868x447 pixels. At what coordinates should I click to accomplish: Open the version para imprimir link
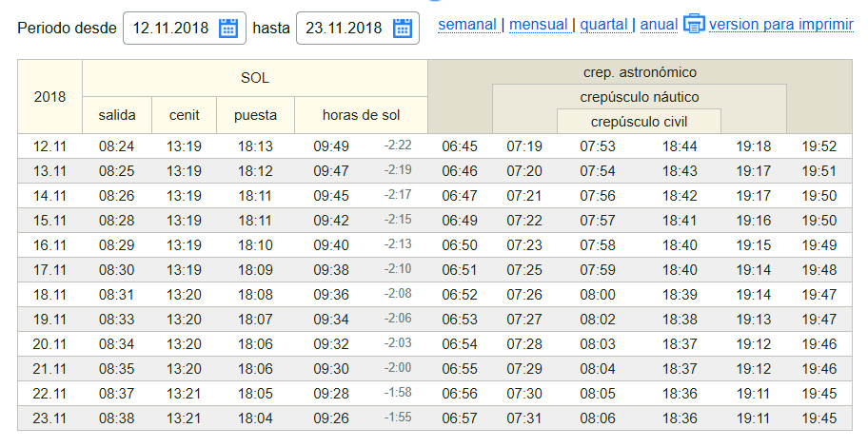[780, 24]
